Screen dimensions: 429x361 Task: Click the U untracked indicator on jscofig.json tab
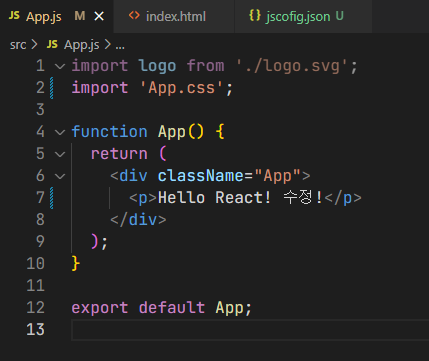coord(339,16)
